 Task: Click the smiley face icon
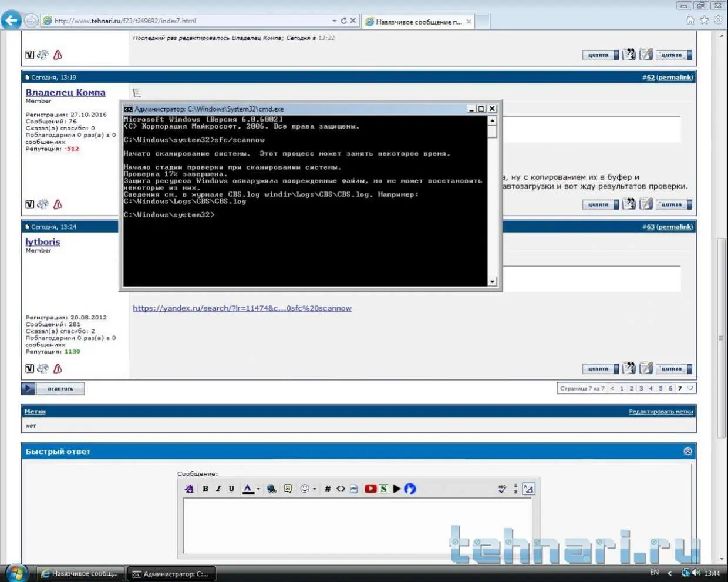[x=305, y=489]
